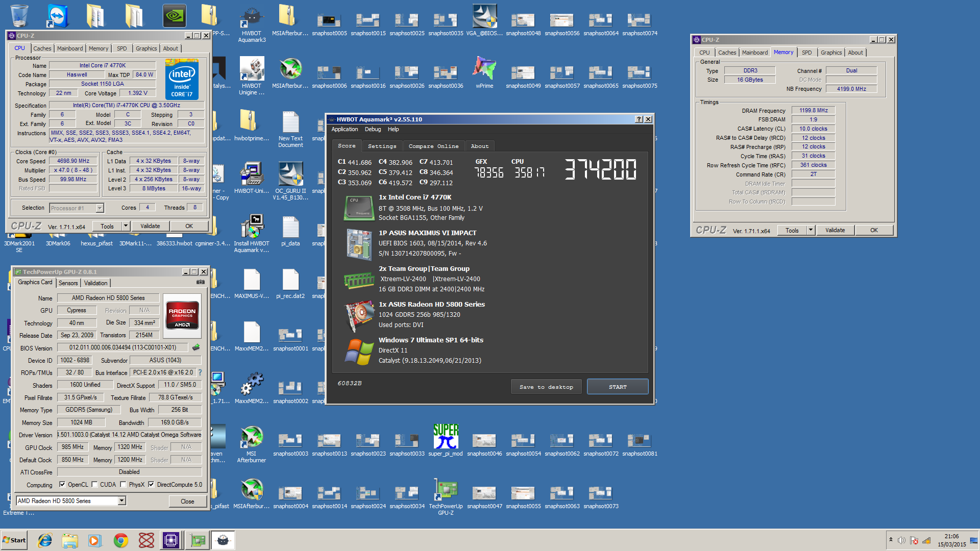Screen dimensions: 980x551
Task: Select the NVIDIA desktop icon
Action: coord(174,16)
